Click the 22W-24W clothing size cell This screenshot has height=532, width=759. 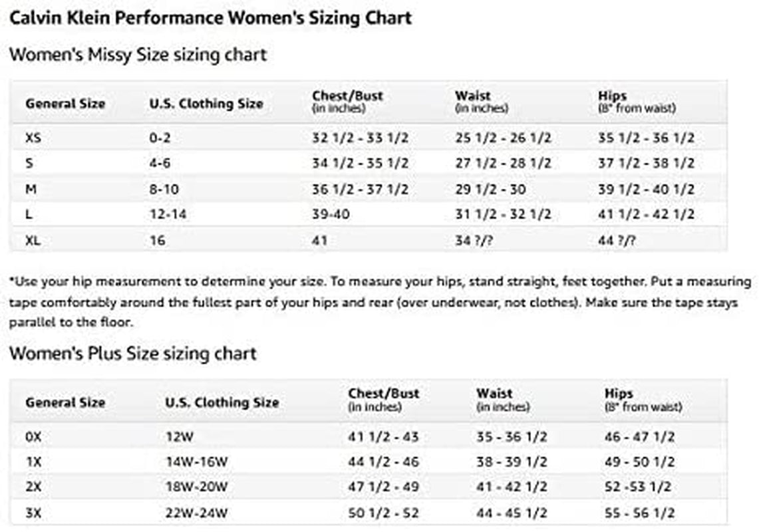(196, 513)
